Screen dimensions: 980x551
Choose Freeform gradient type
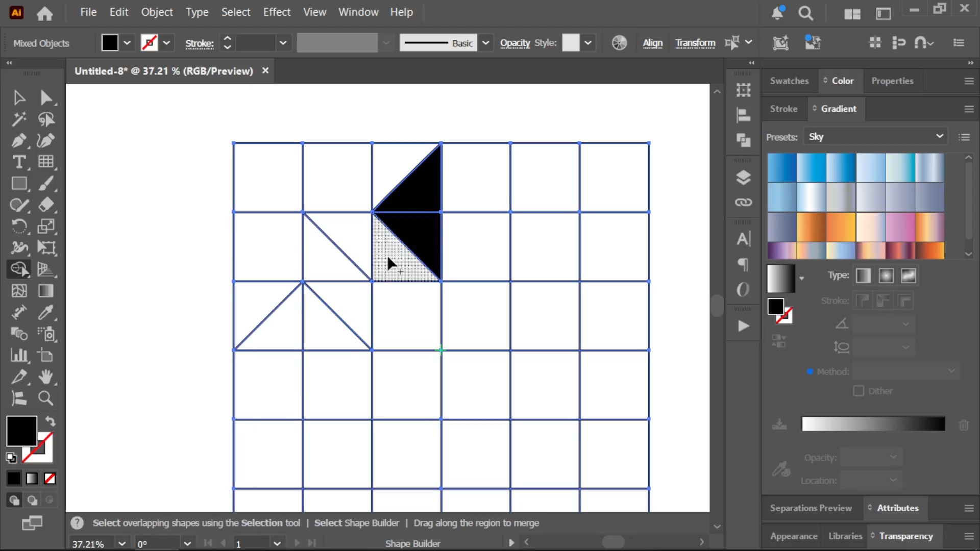tap(909, 276)
